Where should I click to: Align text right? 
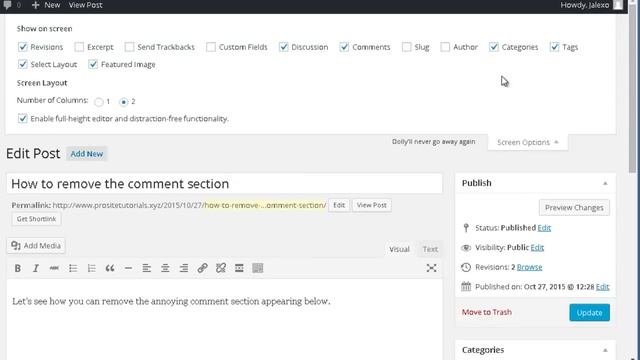pos(184,268)
